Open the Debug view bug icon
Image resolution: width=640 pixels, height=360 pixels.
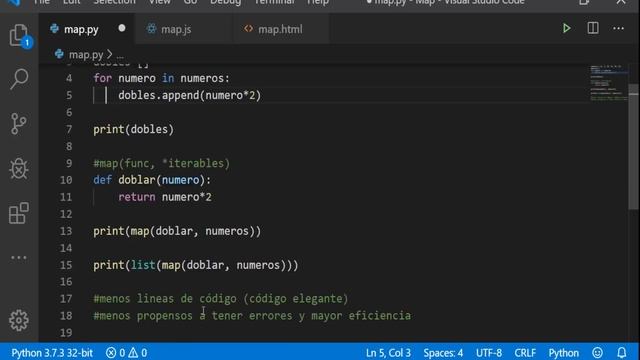19,168
